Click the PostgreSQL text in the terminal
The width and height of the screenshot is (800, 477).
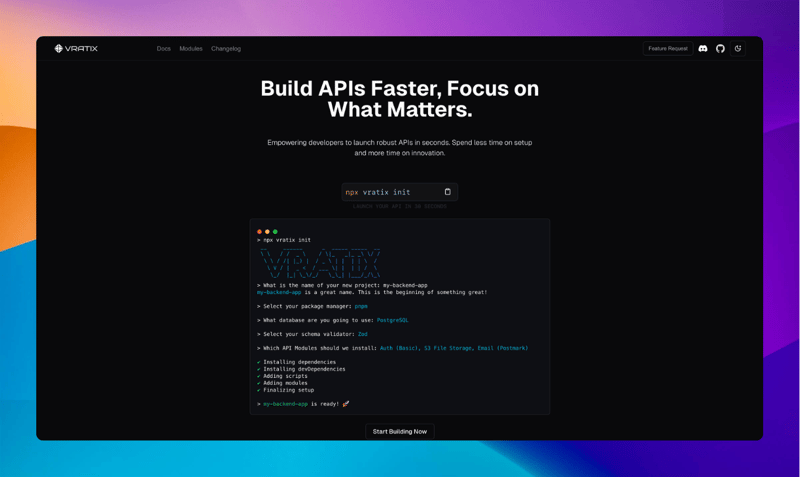click(x=392, y=320)
